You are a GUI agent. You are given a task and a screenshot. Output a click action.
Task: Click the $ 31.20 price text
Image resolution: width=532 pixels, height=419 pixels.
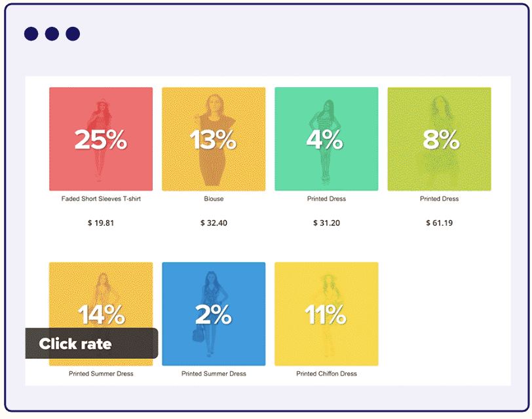pos(326,223)
